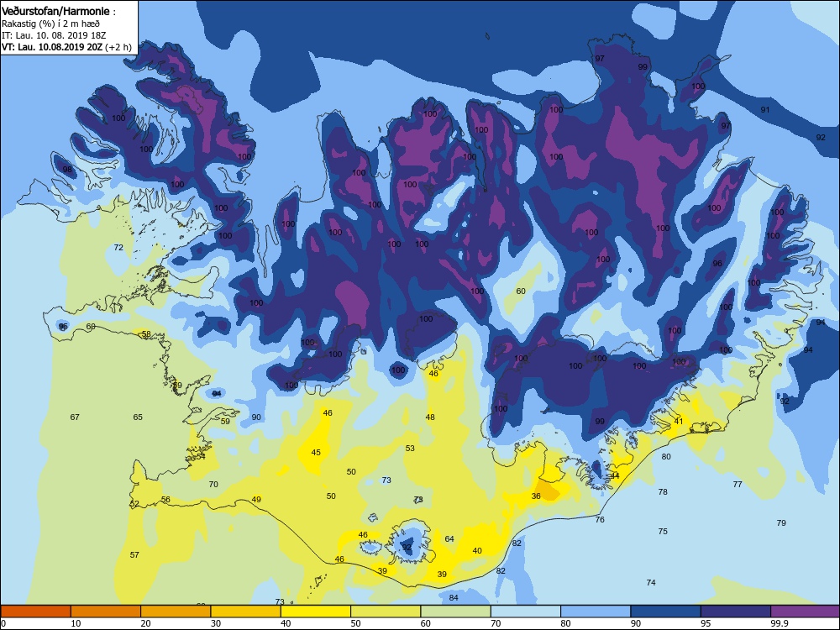The height and width of the screenshot is (630, 840).
Task: Select the bright yellow 40–50 legend swatch
Action: pyautogui.click(x=316, y=612)
